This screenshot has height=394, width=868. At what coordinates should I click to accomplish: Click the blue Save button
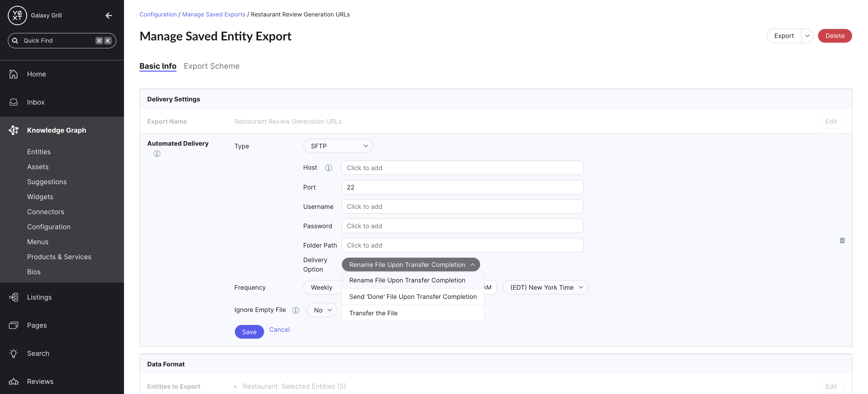(249, 332)
